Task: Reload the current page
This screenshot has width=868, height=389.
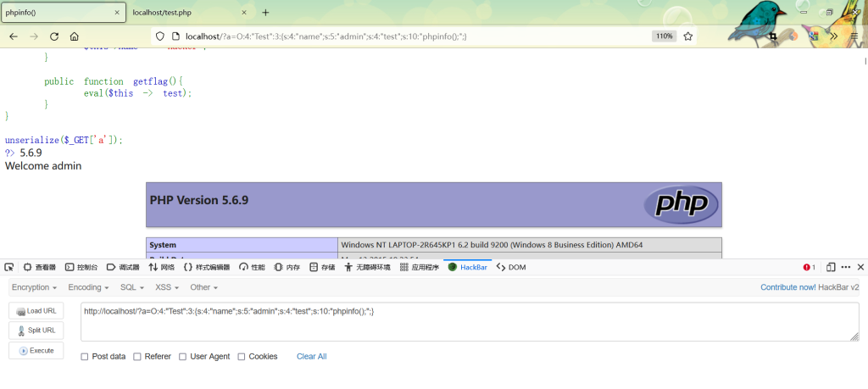Action: pyautogui.click(x=54, y=36)
